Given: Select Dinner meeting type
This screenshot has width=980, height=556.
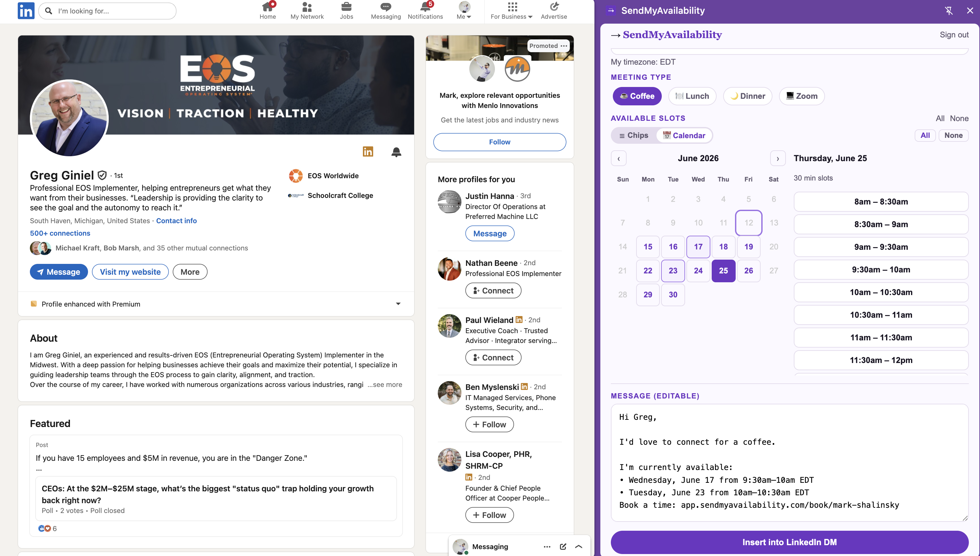Looking at the screenshot, I should pyautogui.click(x=747, y=96).
